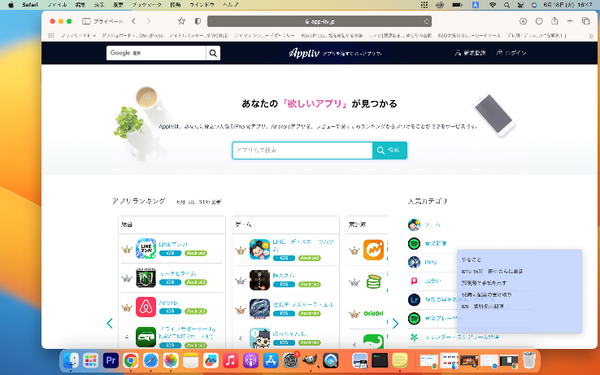Open Terminal from the Dock
The image size is (600, 375).
(x=380, y=360)
